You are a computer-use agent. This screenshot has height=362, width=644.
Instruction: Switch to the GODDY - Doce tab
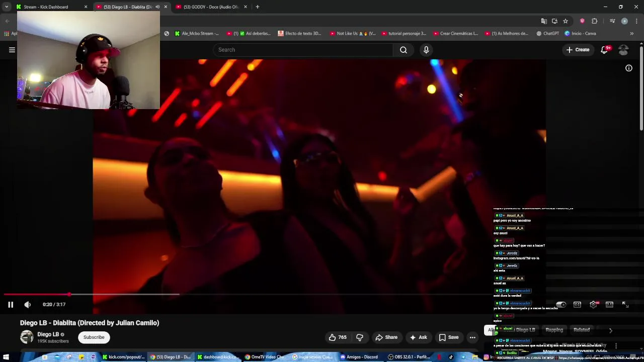(x=211, y=7)
